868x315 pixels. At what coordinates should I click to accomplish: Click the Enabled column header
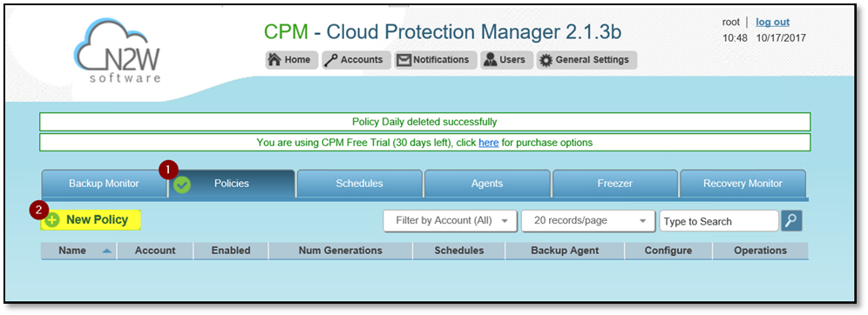tap(231, 251)
